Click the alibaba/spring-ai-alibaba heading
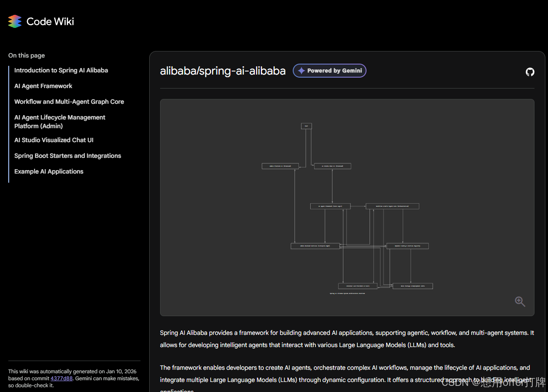548x392 pixels. pyautogui.click(x=223, y=71)
